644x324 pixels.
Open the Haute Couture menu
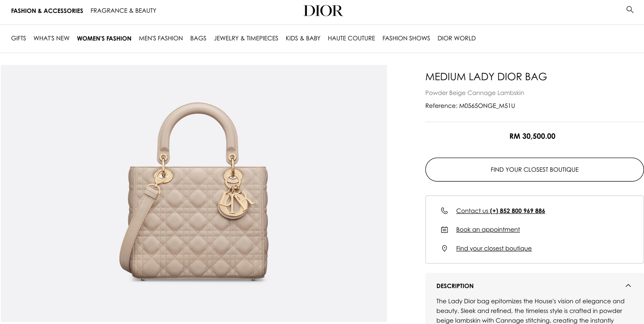[x=351, y=38]
